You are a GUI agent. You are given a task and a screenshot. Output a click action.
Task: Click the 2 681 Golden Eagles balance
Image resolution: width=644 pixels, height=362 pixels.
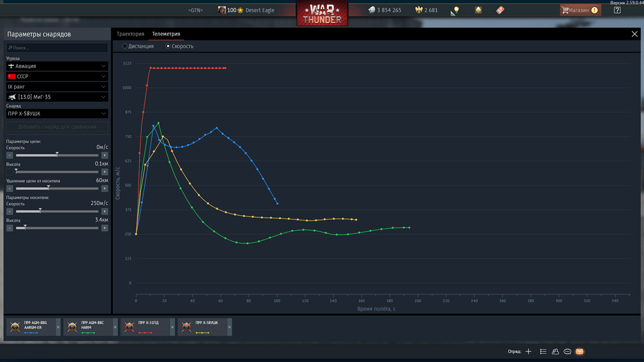[431, 10]
